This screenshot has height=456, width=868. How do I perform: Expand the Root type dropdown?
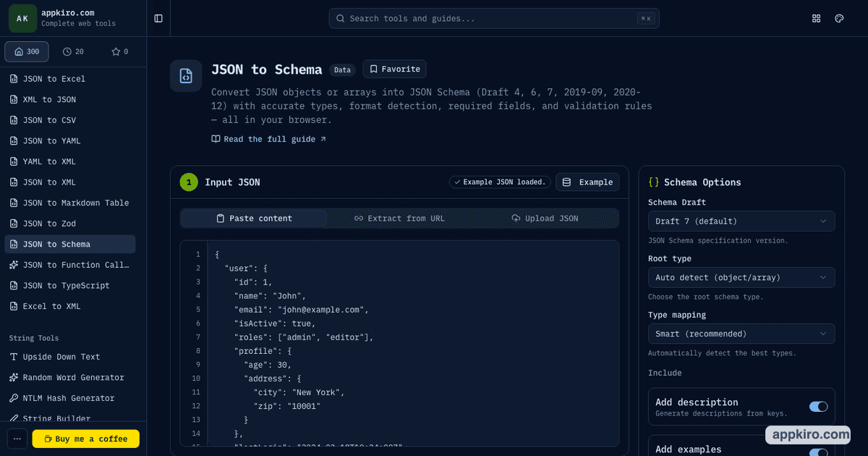(x=741, y=277)
